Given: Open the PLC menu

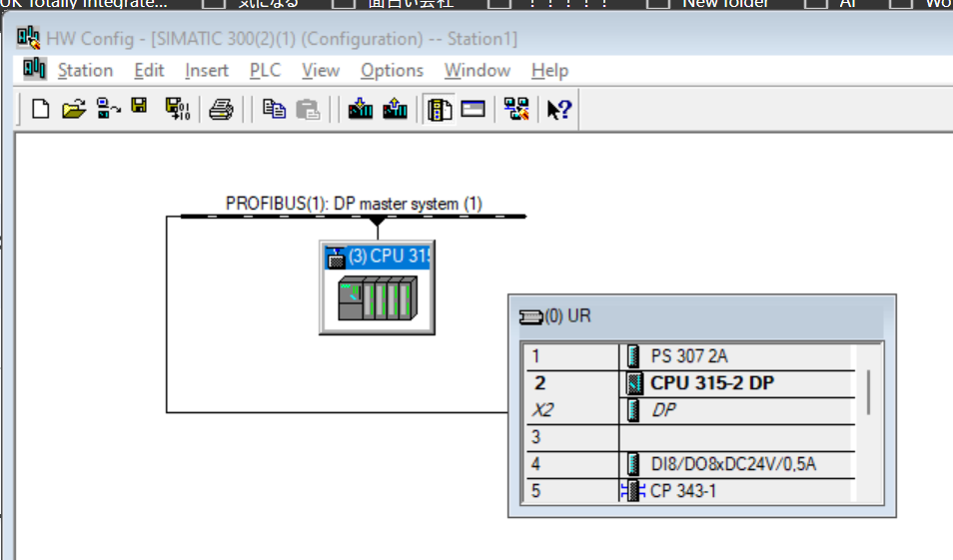Looking at the screenshot, I should (x=265, y=71).
